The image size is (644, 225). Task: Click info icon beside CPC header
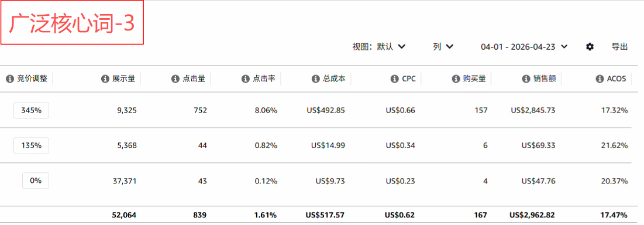pos(394,79)
